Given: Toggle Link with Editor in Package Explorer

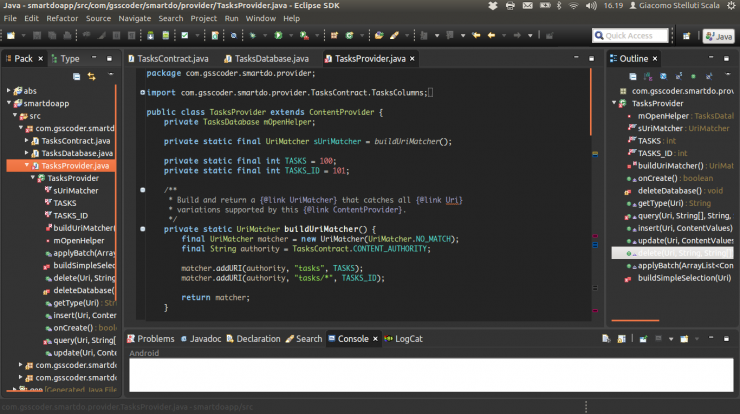Looking at the screenshot, I should (92, 76).
